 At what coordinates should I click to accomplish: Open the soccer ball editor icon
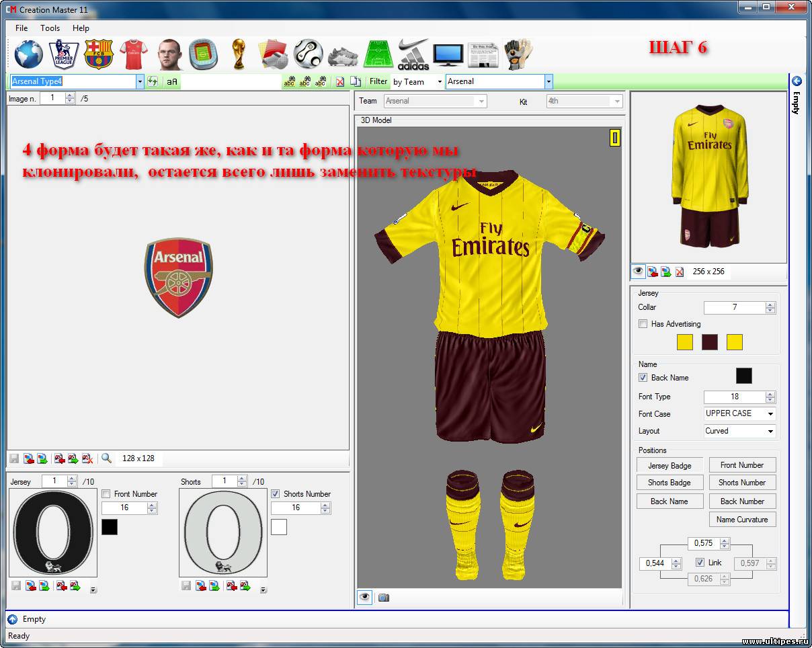pos(309,54)
